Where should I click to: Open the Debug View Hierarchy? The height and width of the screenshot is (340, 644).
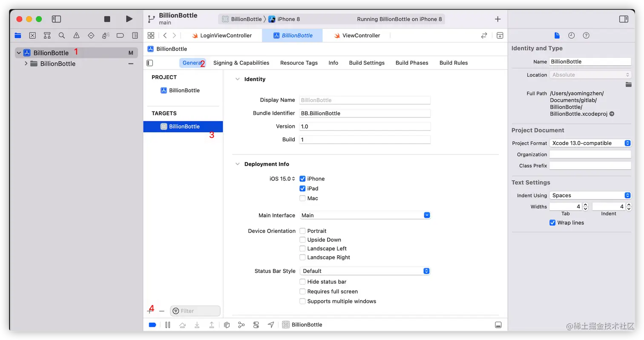click(227, 325)
